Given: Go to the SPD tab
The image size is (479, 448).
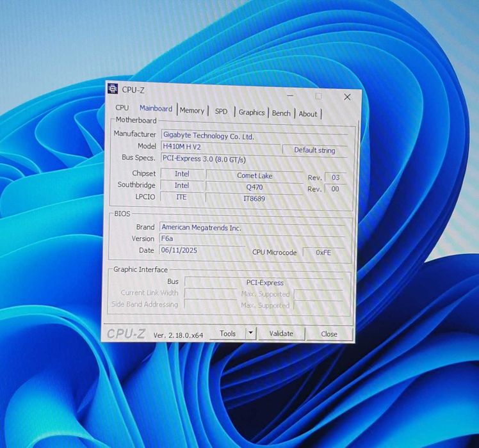Looking at the screenshot, I should [x=221, y=111].
